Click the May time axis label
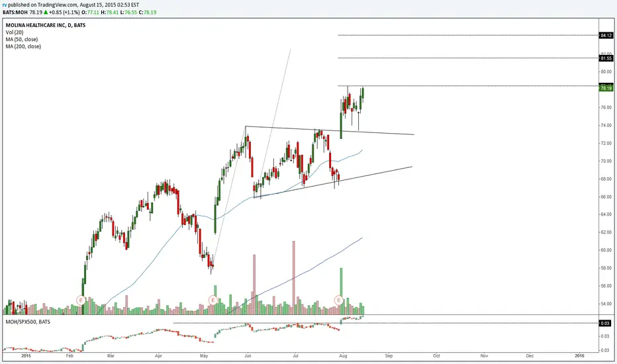 pyautogui.click(x=204, y=356)
